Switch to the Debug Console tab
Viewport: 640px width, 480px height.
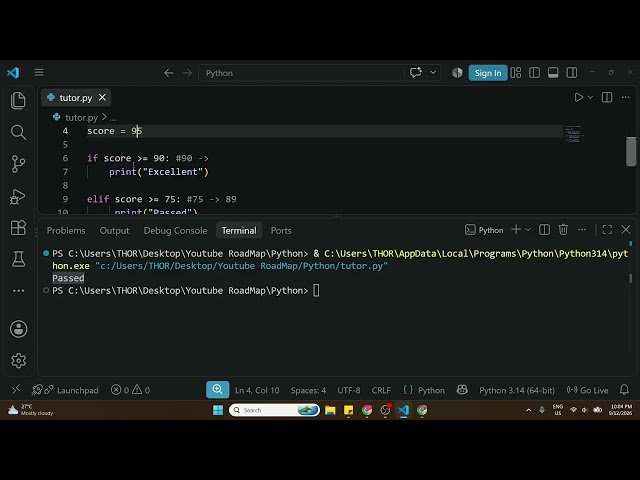[175, 231]
